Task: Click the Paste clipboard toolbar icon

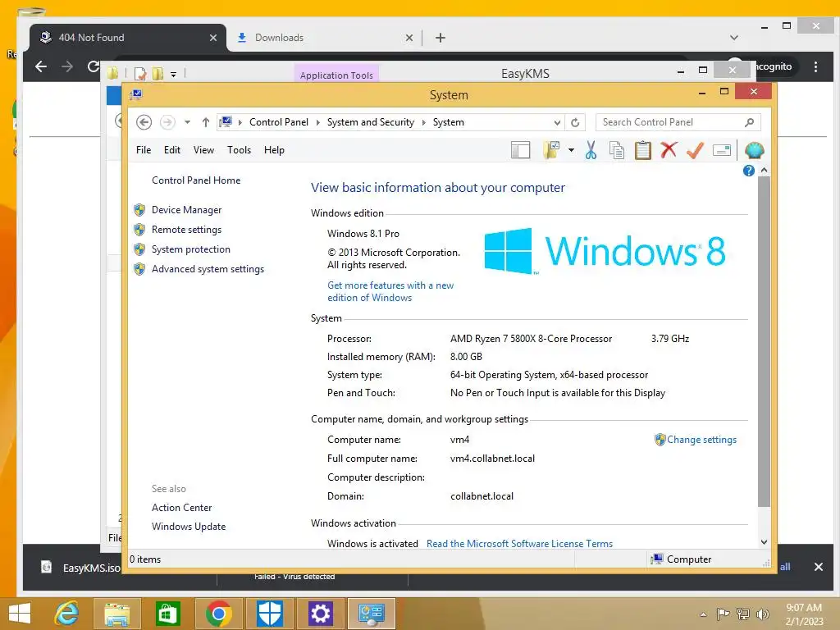Action: tap(643, 151)
